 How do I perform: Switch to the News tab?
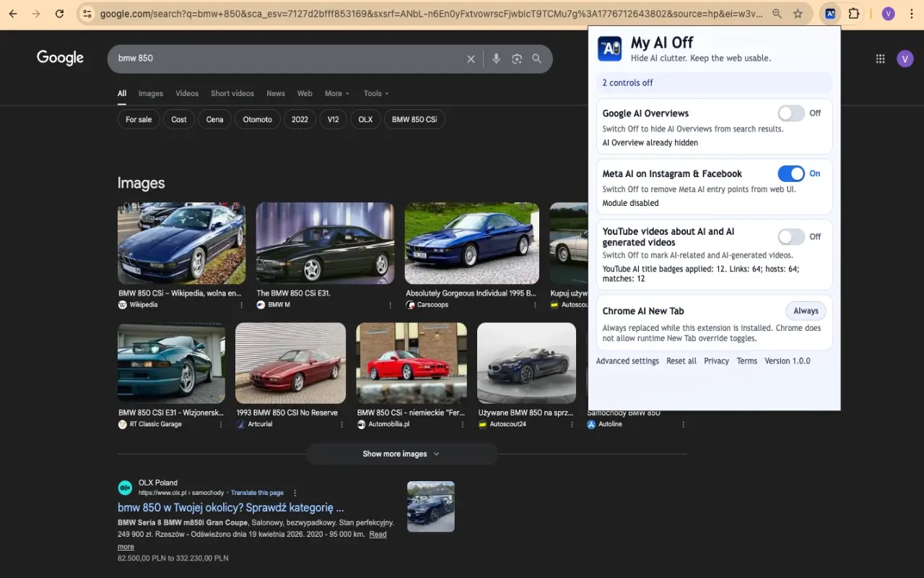[x=276, y=93]
